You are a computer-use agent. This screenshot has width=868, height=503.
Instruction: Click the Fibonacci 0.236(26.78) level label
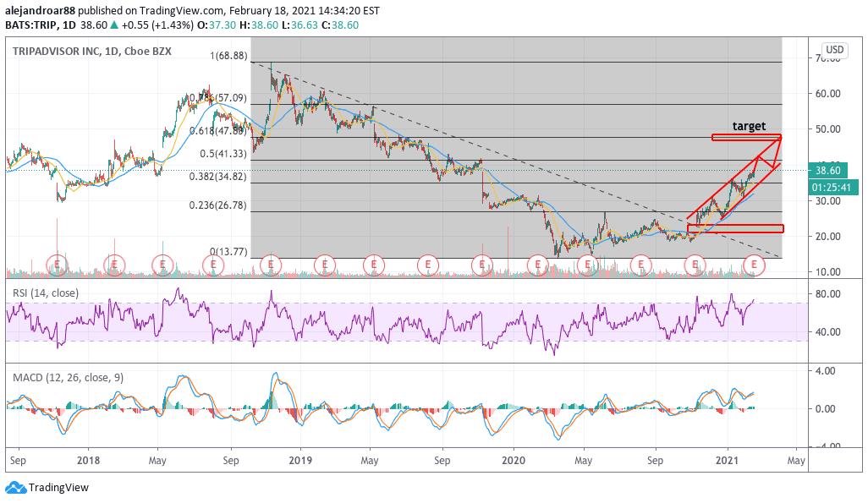click(x=218, y=205)
